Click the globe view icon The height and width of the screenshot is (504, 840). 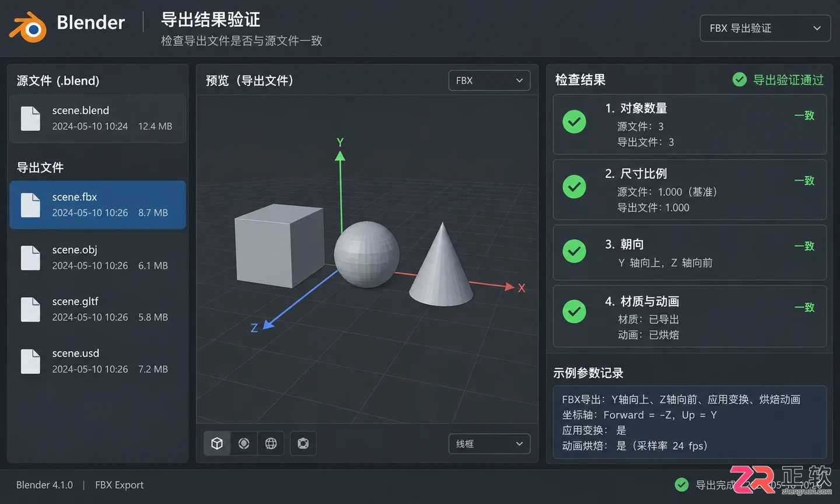(x=271, y=443)
